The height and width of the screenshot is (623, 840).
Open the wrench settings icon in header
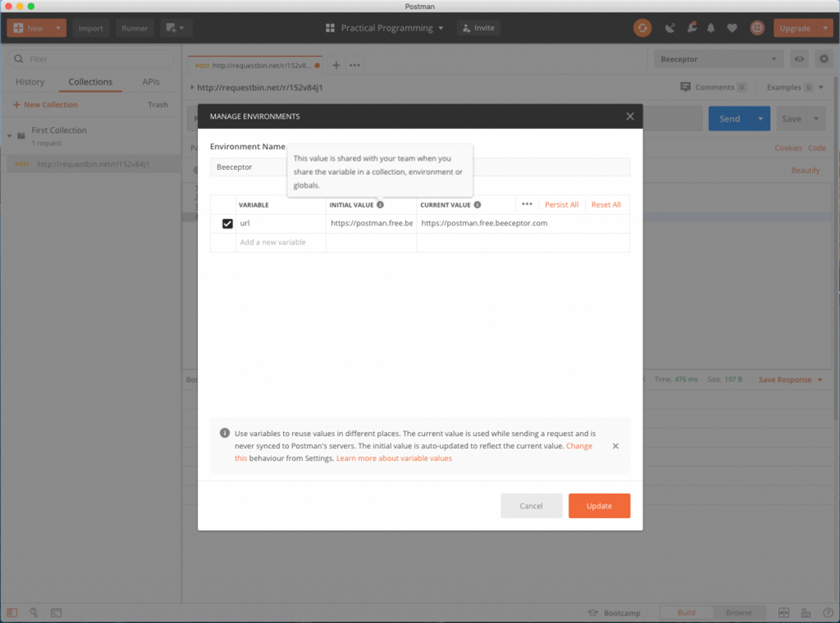[x=692, y=28]
